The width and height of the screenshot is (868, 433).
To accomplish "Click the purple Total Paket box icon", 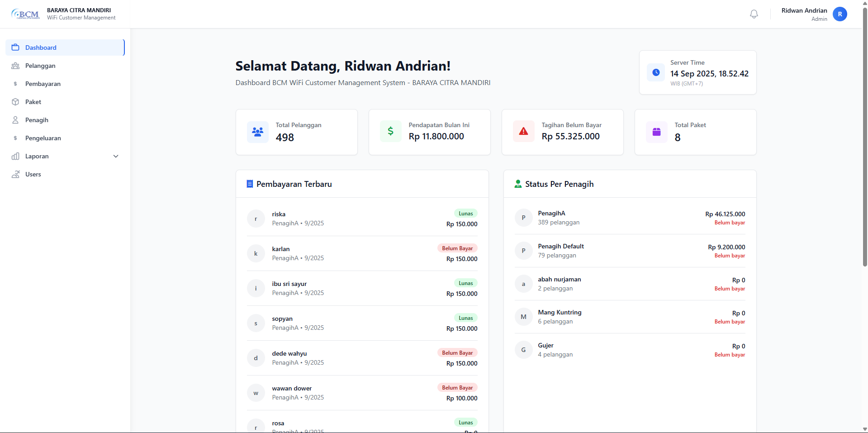I will [x=656, y=132].
